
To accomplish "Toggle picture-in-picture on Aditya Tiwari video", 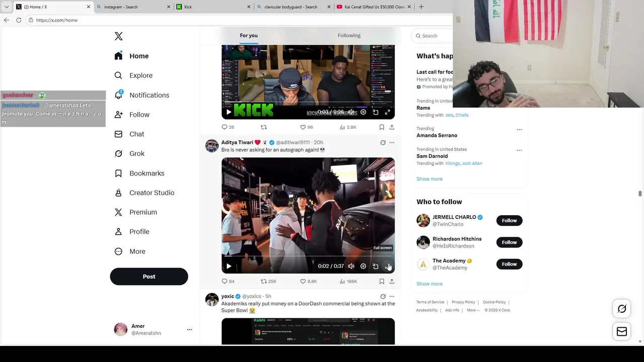I will [375, 266].
